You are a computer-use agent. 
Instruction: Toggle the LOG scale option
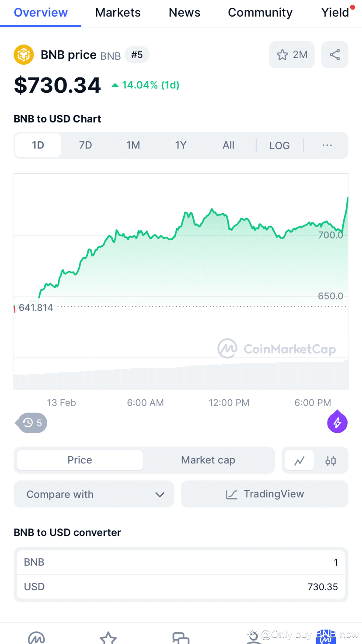[x=279, y=146]
